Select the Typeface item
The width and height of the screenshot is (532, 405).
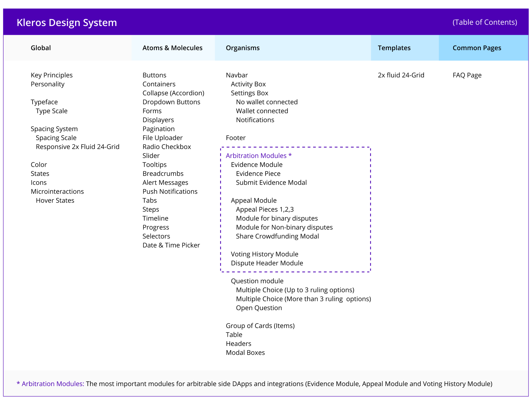click(x=44, y=102)
